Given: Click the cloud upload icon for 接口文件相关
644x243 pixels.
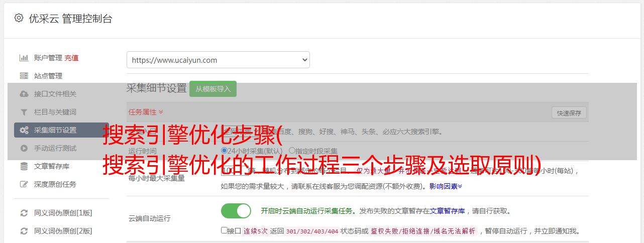Looking at the screenshot, I should click(x=24, y=94).
